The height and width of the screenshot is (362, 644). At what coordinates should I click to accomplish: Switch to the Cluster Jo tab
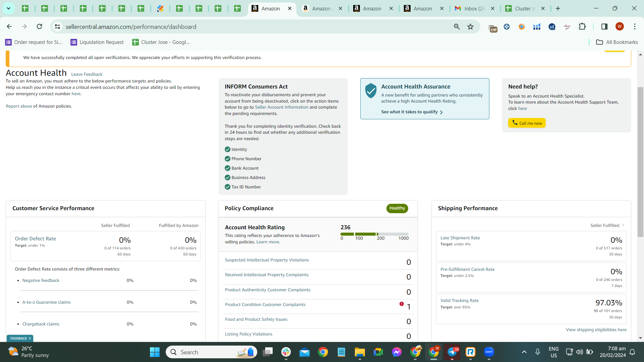[x=525, y=8]
